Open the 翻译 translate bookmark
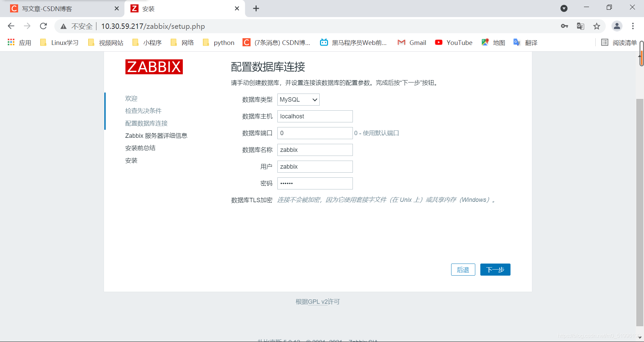The height and width of the screenshot is (342, 644). 525,43
